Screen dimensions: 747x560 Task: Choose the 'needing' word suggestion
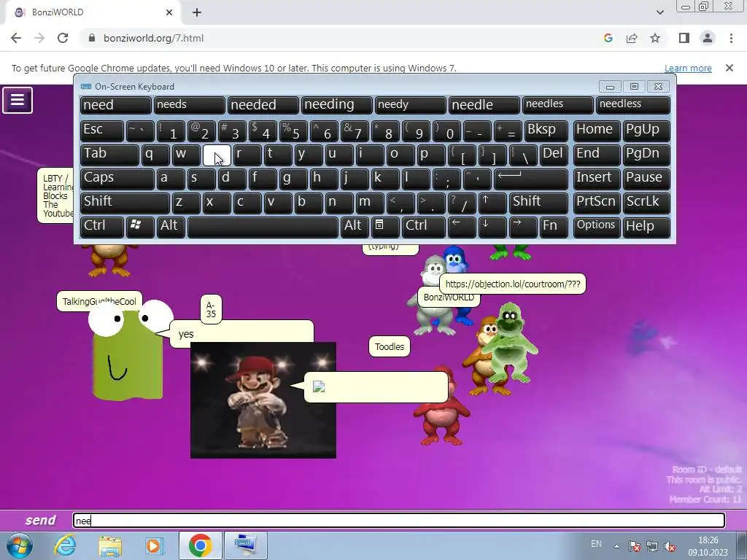(336, 105)
